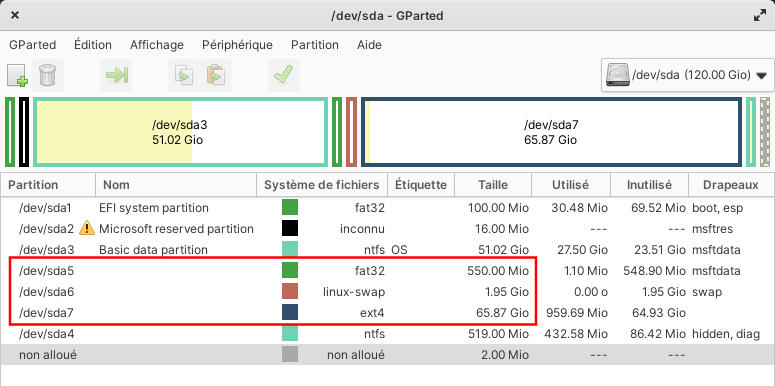Open the Aide menu
This screenshot has height=386, width=775.
coord(369,45)
